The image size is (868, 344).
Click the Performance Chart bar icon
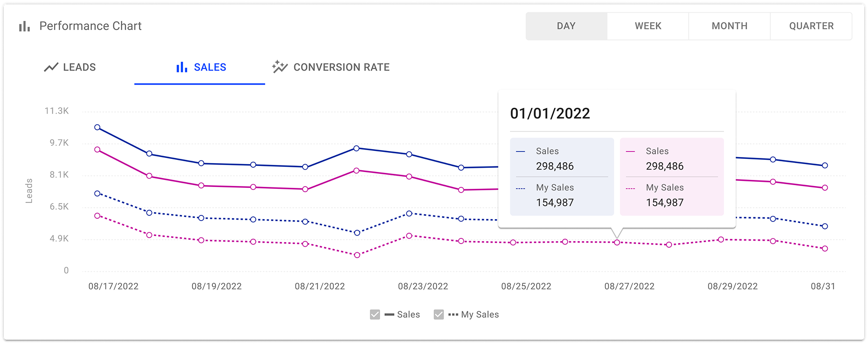click(x=24, y=26)
